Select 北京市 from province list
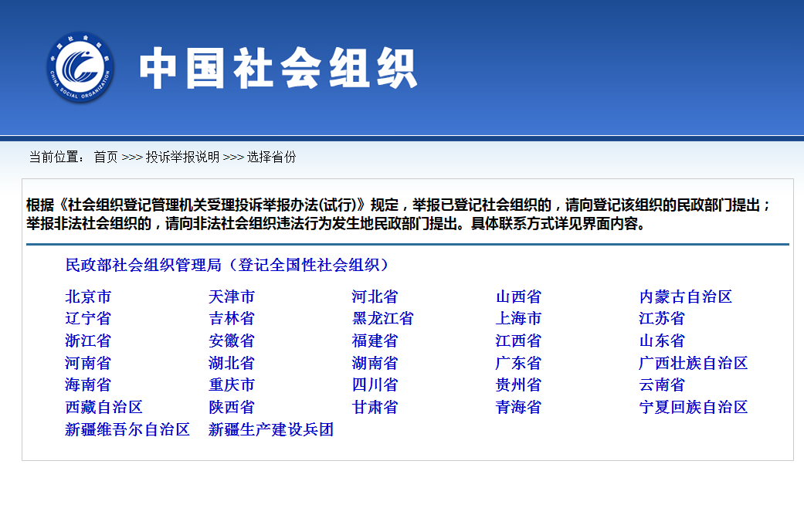This screenshot has height=532, width=804. (88, 296)
